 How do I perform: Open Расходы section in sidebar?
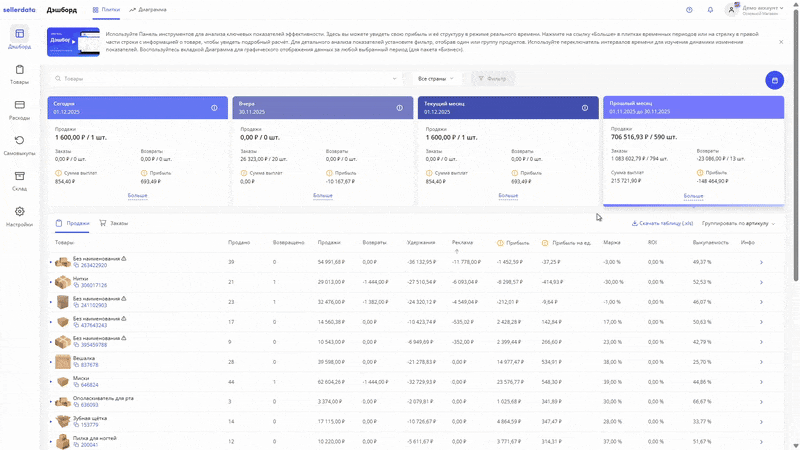click(x=19, y=109)
